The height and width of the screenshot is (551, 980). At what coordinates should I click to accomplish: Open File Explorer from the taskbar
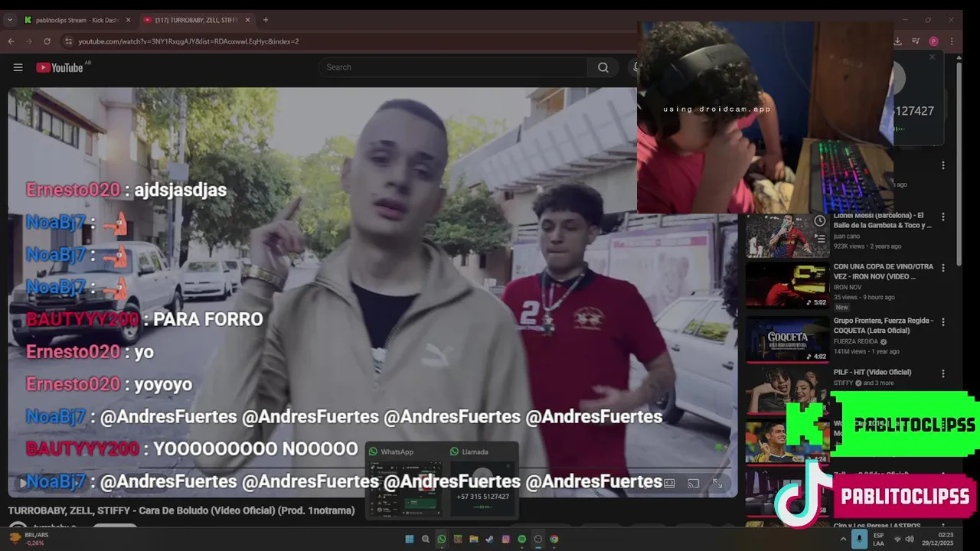[474, 539]
